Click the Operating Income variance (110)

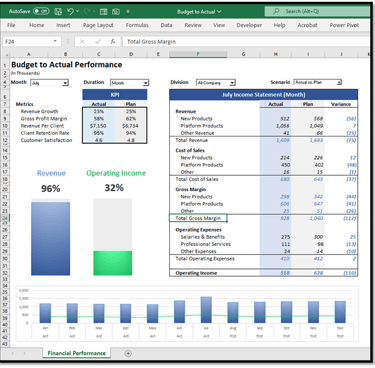click(x=350, y=273)
